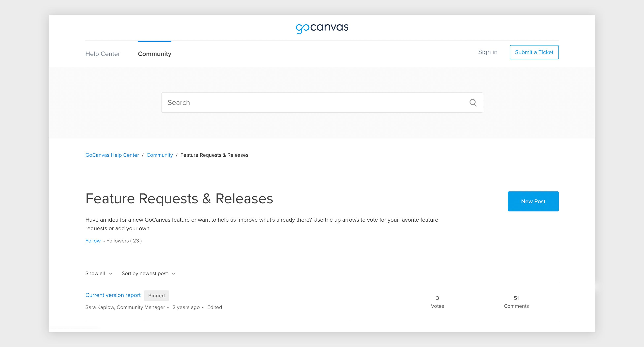Click the 3 Votes count
Image resolution: width=644 pixels, height=347 pixels.
[437, 302]
